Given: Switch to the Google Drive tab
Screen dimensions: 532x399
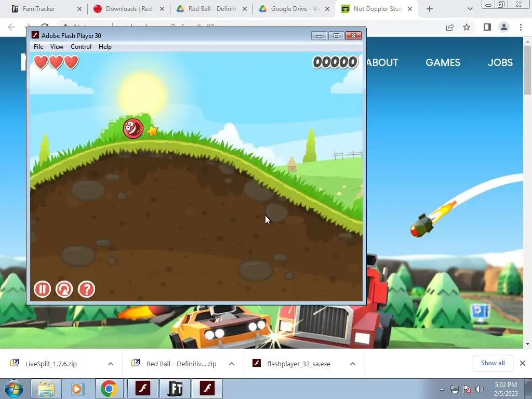Looking at the screenshot, I should (x=295, y=9).
